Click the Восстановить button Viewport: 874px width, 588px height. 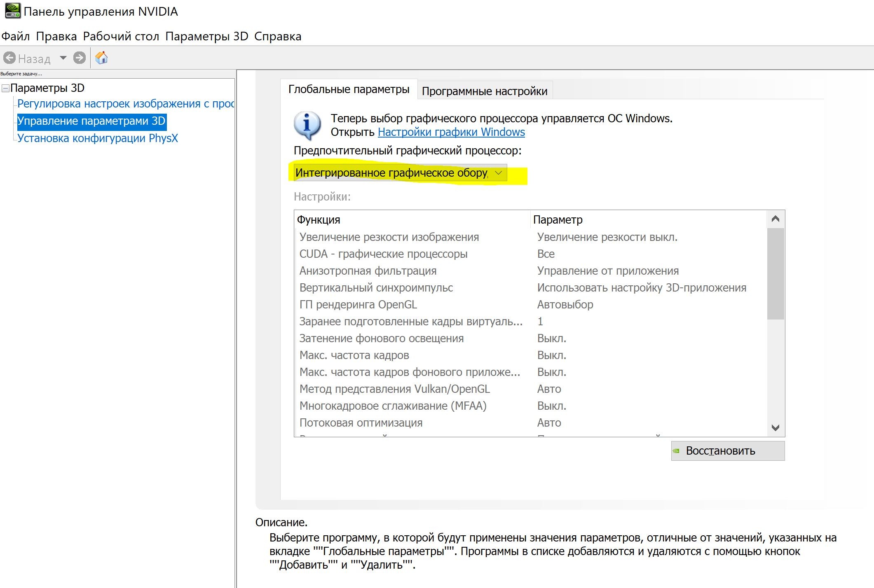coord(728,451)
